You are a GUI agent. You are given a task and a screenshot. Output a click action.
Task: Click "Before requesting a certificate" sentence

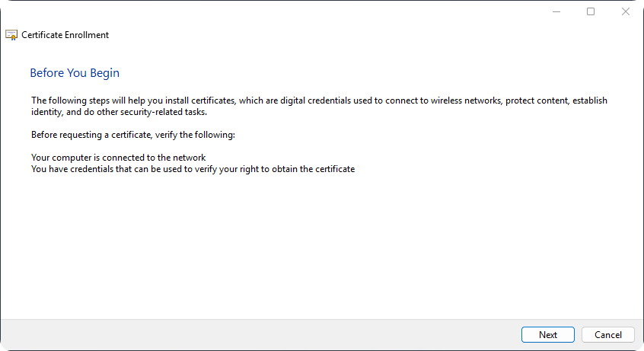[x=133, y=135]
